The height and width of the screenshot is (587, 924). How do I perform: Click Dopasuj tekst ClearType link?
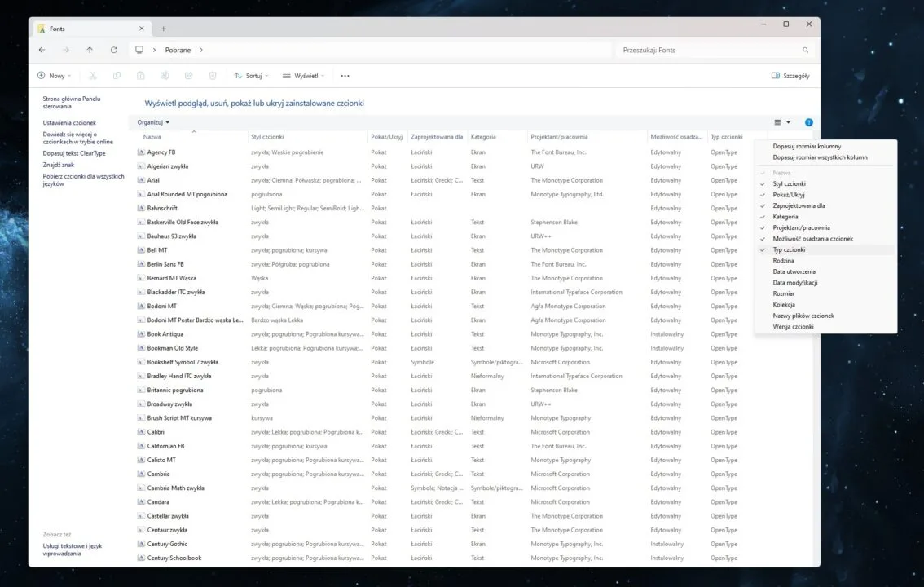(74, 153)
